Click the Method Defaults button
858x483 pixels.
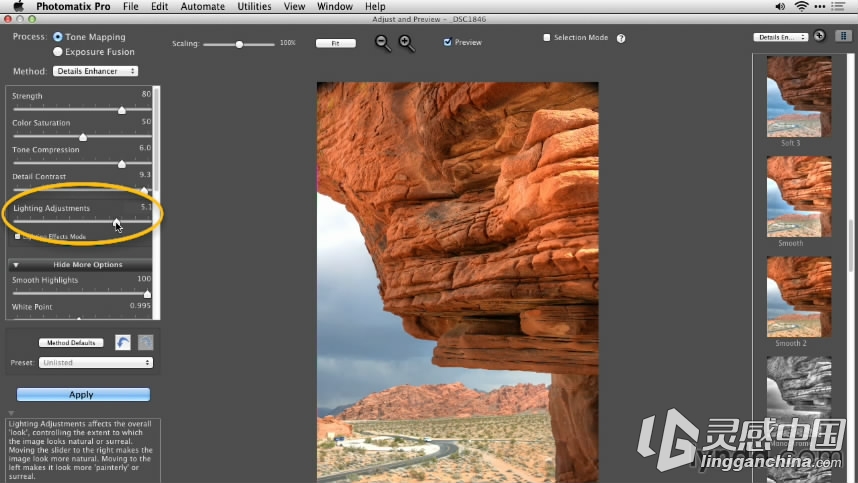coord(71,342)
